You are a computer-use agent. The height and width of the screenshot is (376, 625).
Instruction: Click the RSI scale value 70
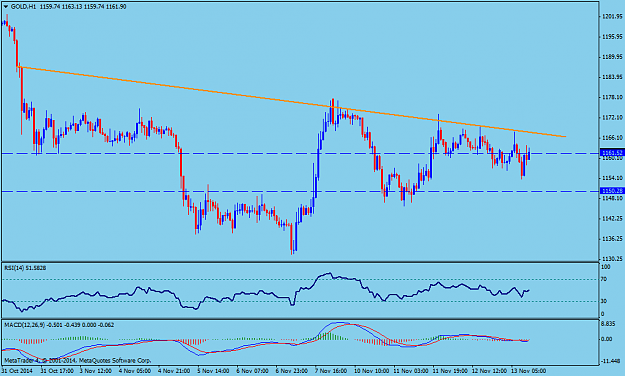tap(604, 280)
